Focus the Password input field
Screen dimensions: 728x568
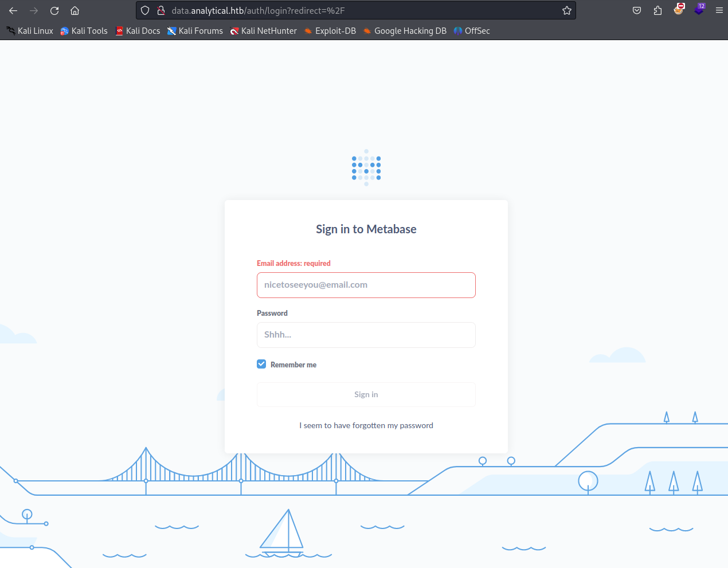(366, 335)
